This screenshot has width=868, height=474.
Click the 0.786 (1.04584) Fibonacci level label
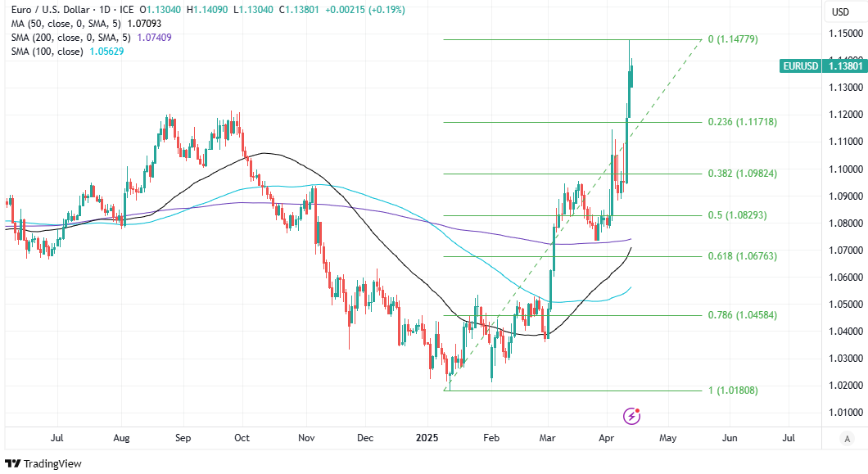(x=742, y=315)
